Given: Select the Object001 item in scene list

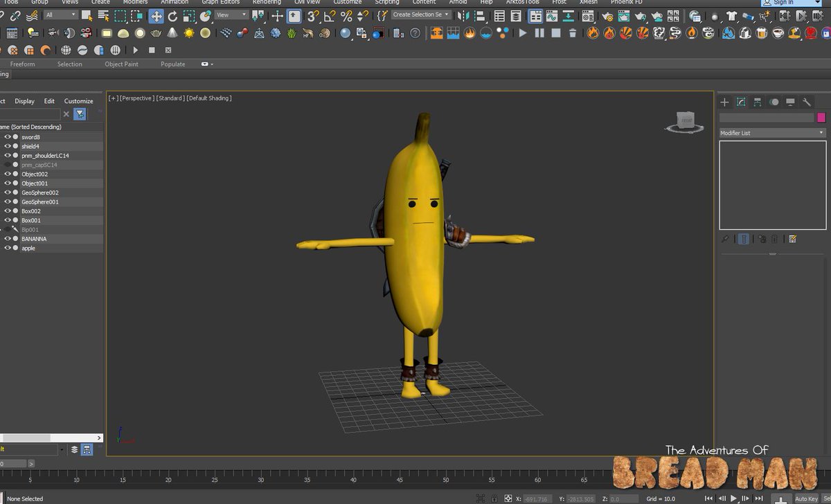Looking at the screenshot, I should (x=35, y=183).
